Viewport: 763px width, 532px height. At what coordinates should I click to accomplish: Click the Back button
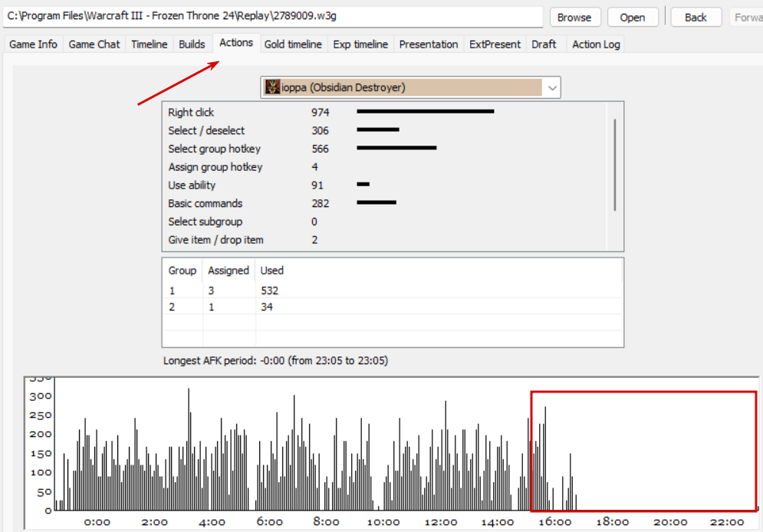[x=696, y=18]
